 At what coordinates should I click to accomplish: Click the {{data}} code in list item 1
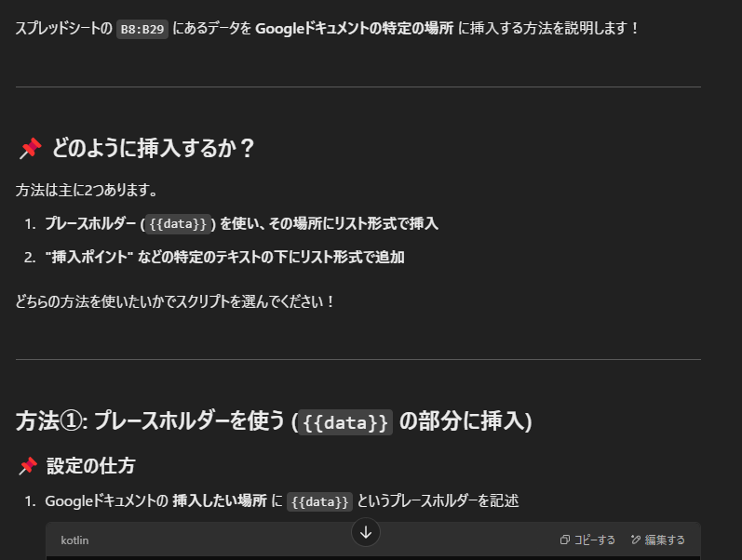178,223
